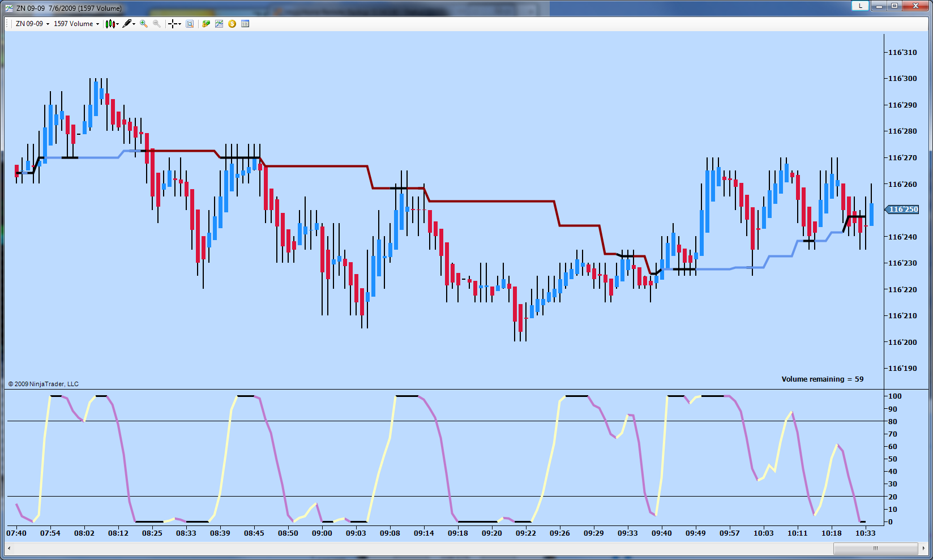Click the chart trader icon
Screen dimensions: 933x560
pos(206,24)
